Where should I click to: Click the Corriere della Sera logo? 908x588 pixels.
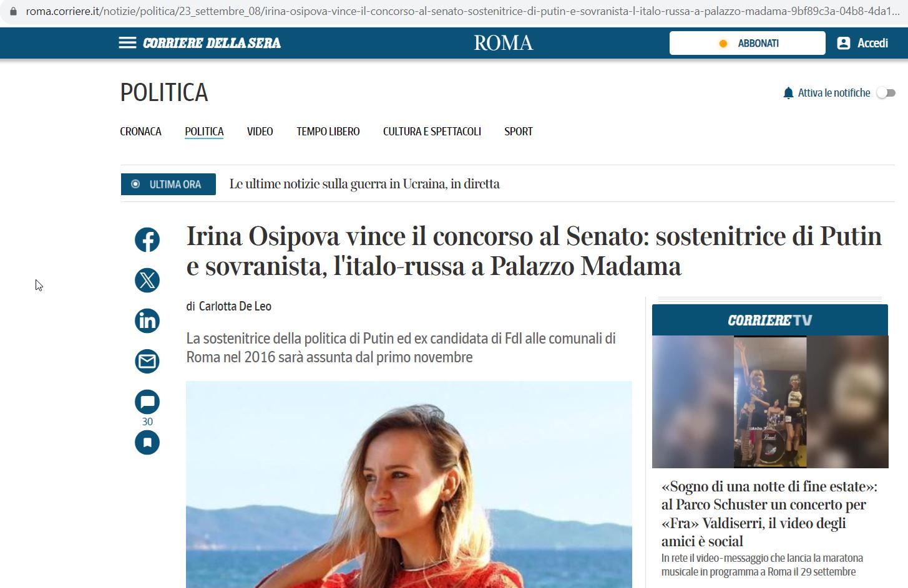point(212,43)
